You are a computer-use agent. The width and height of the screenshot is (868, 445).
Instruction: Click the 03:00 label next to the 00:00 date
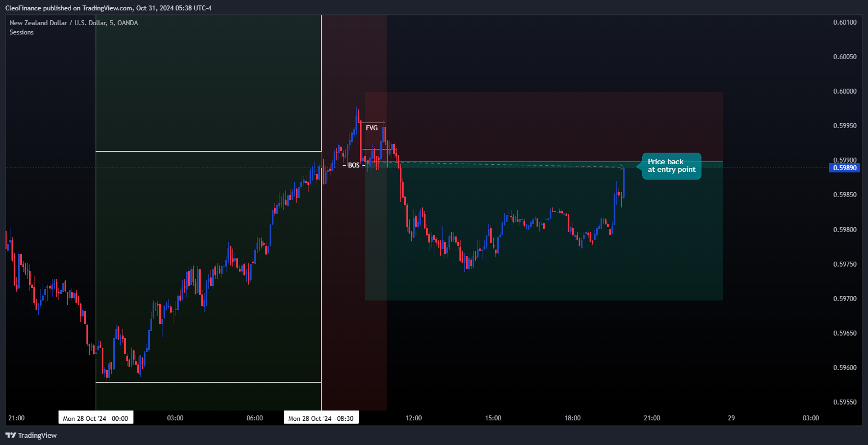(x=175, y=418)
